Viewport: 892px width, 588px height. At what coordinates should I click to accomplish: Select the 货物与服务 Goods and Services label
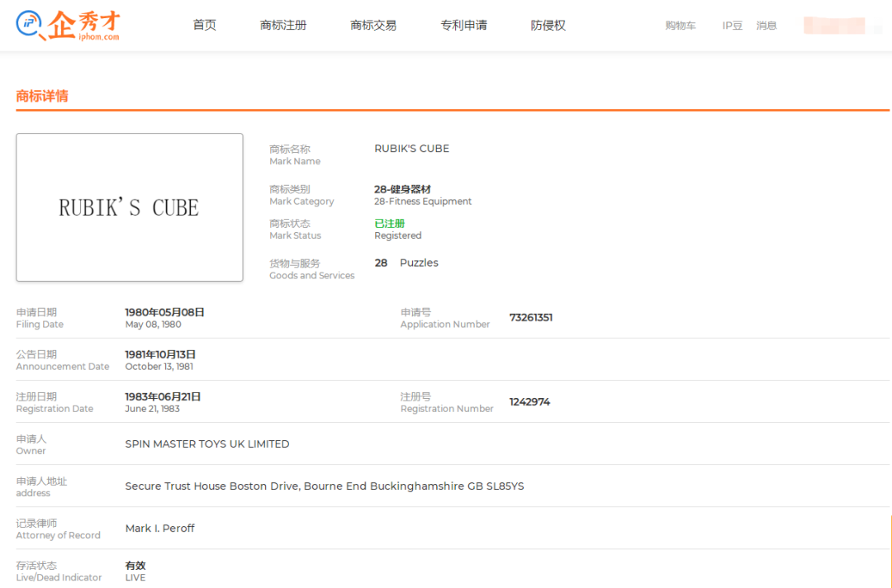click(311, 269)
